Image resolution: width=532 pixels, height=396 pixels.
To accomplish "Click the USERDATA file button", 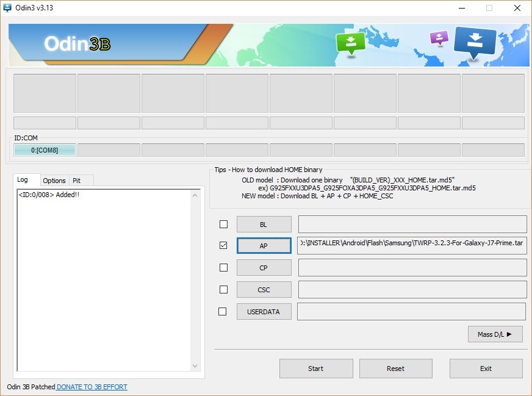I will pos(264,312).
